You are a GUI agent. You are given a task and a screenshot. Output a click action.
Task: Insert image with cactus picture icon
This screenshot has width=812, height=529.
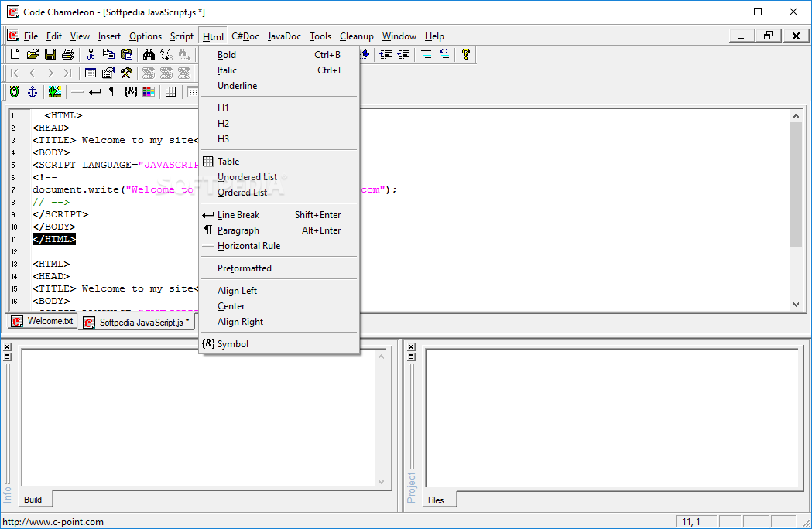pos(55,91)
